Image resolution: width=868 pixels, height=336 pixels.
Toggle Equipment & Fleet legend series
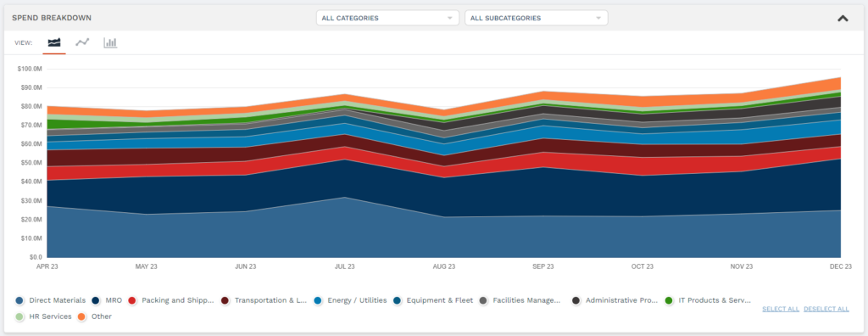click(x=432, y=300)
